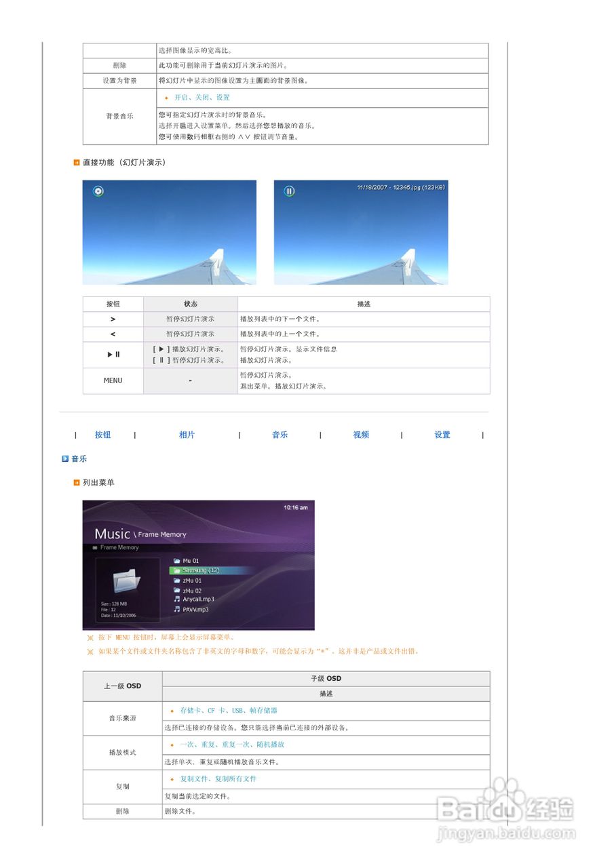Click blue arrow icon before 音乐 section header
This screenshot has height=868, width=614.
[x=64, y=459]
